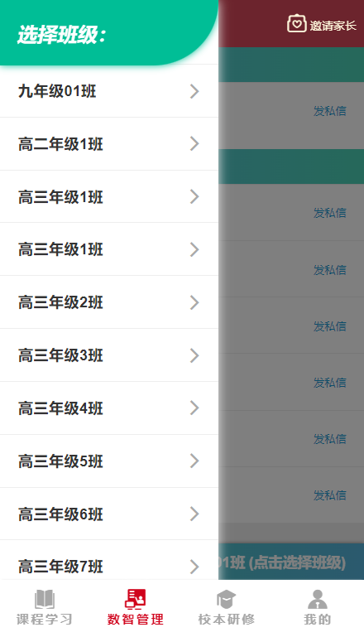This screenshot has height=637, width=364.
Task: Click the bottommost 发私信 link
Action: (330, 495)
